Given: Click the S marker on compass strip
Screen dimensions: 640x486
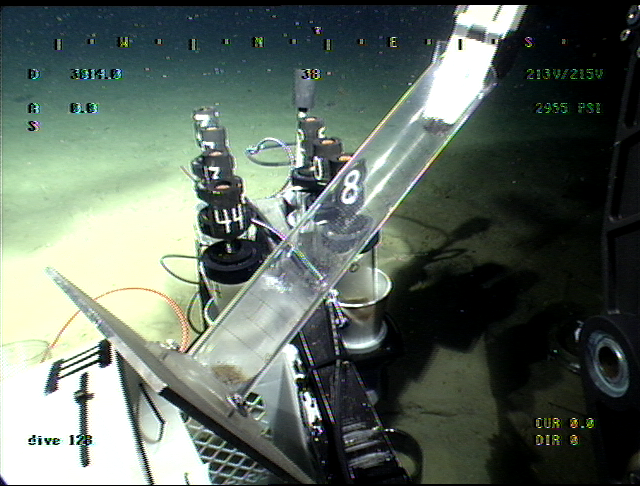Looking at the screenshot, I should [x=528, y=43].
